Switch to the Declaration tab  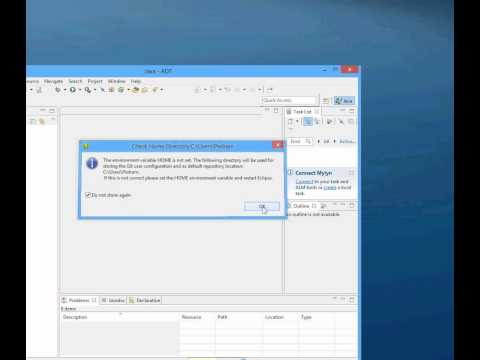pyautogui.click(x=145, y=300)
